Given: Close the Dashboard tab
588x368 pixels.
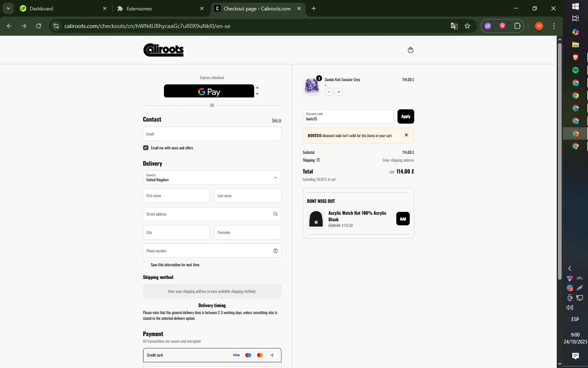Looking at the screenshot, I should coord(105,9).
